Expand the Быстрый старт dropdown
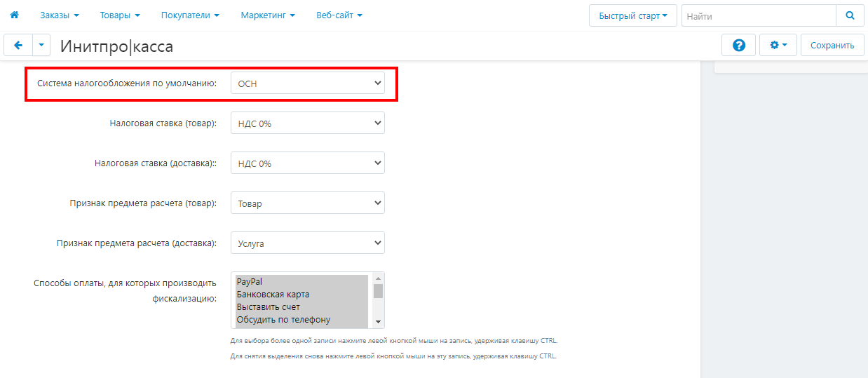Screen dimensions: 868x378 (x=633, y=15)
